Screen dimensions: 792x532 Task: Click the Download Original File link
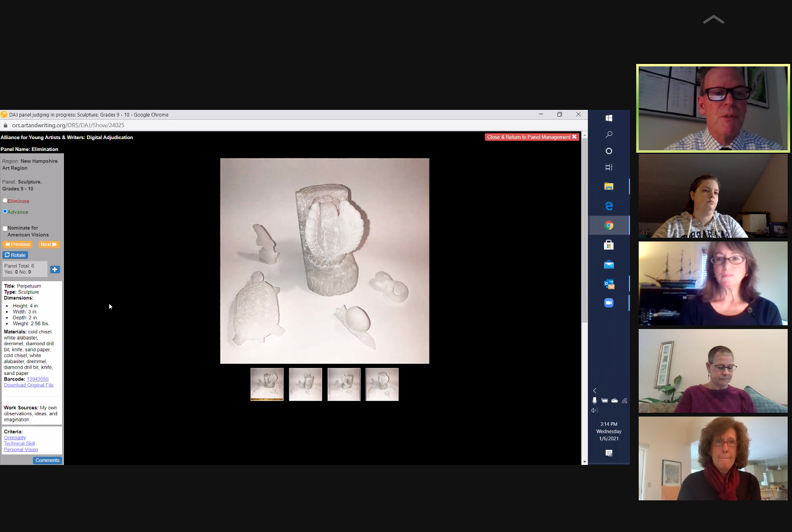pos(29,385)
